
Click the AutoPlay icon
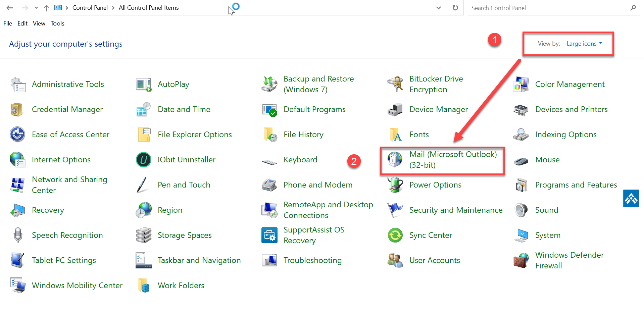click(x=144, y=84)
